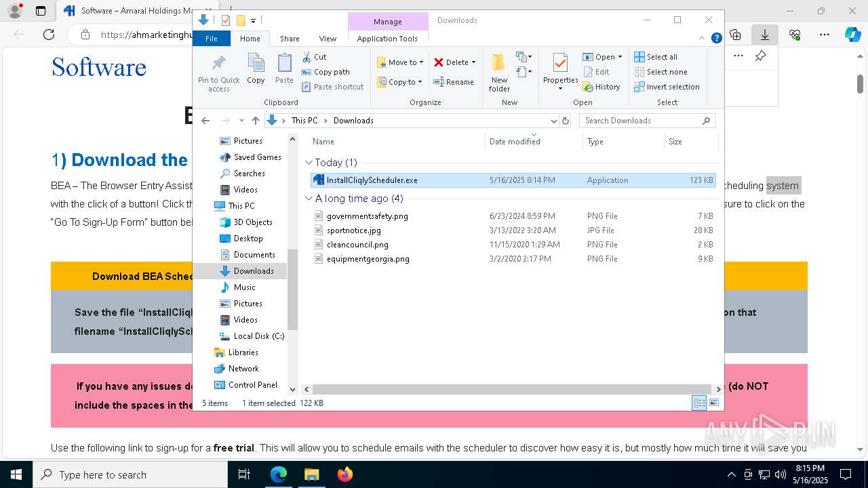Refresh the Edge browser page
Screen dimensions: 868x488
(x=49, y=35)
